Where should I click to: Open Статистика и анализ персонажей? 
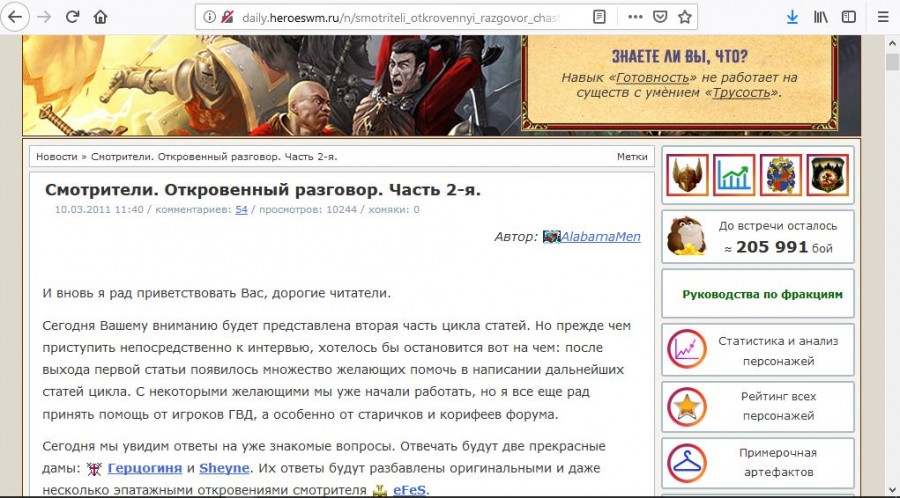tap(778, 351)
